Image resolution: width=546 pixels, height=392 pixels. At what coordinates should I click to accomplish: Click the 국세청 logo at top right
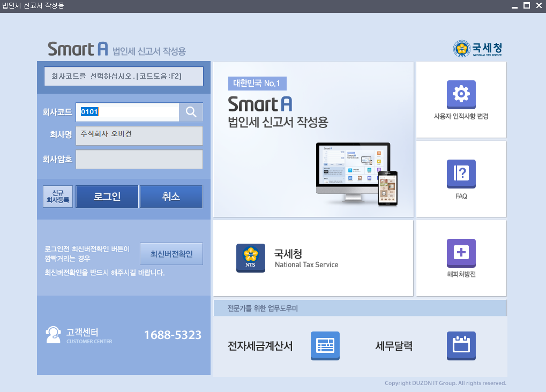pos(477,49)
